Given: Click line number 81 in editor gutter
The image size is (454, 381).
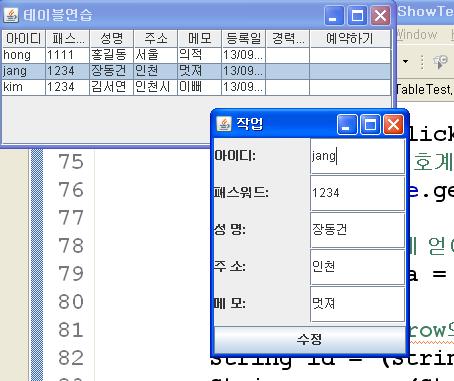Looking at the screenshot, I should click(x=71, y=330).
